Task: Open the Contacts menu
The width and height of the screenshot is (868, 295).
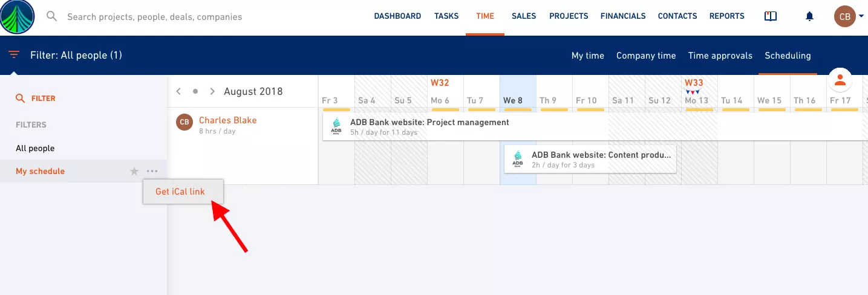Action: coord(677,16)
